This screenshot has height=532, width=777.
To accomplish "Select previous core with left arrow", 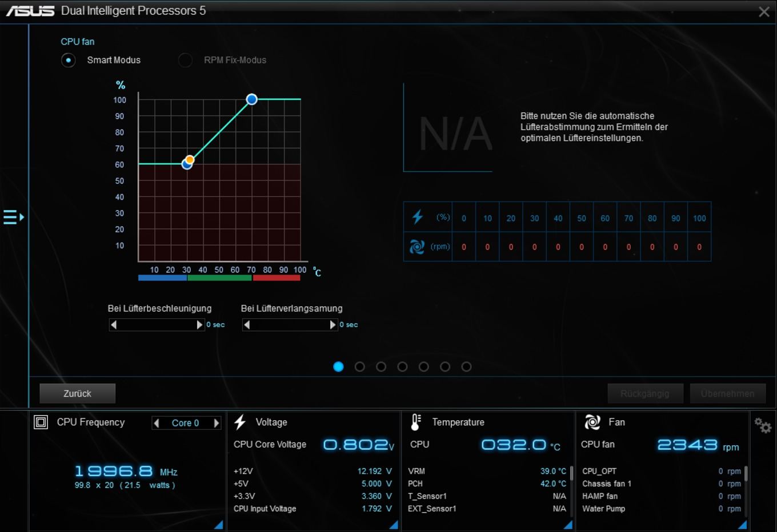I will [x=157, y=423].
